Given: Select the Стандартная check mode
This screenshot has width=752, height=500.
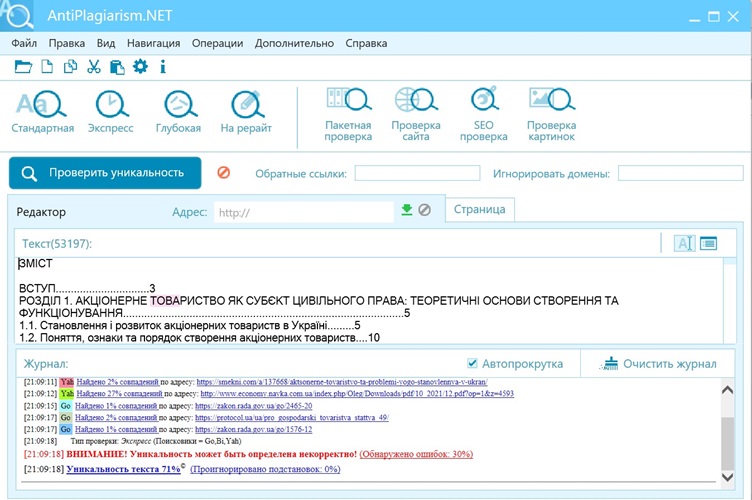Looking at the screenshot, I should click(x=42, y=112).
